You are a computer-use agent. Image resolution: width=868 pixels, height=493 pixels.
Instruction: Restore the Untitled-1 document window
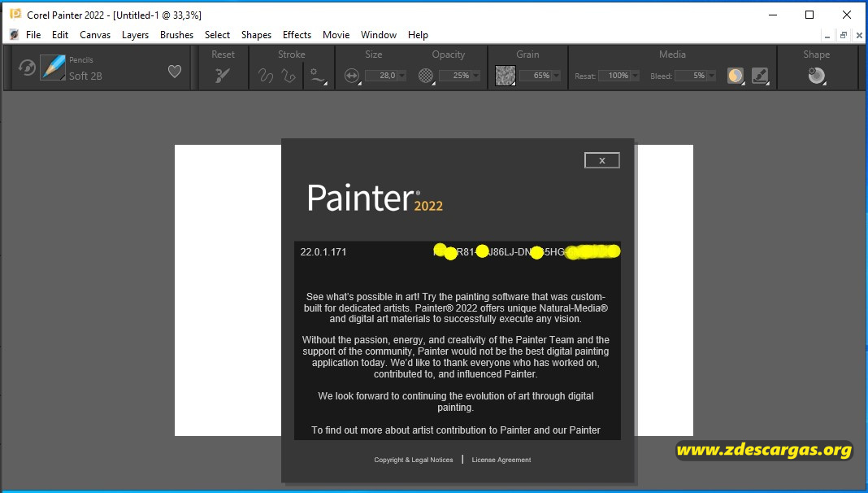pos(843,36)
